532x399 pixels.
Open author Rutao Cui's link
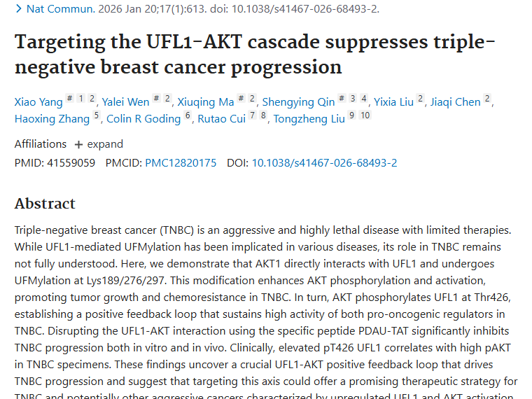[x=221, y=119]
